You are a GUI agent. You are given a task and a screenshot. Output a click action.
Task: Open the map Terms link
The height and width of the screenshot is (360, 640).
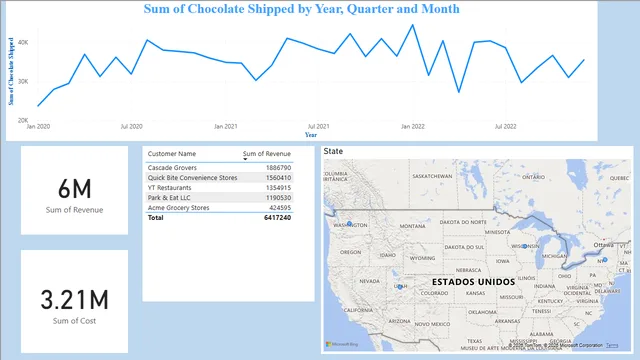pyautogui.click(x=612, y=345)
